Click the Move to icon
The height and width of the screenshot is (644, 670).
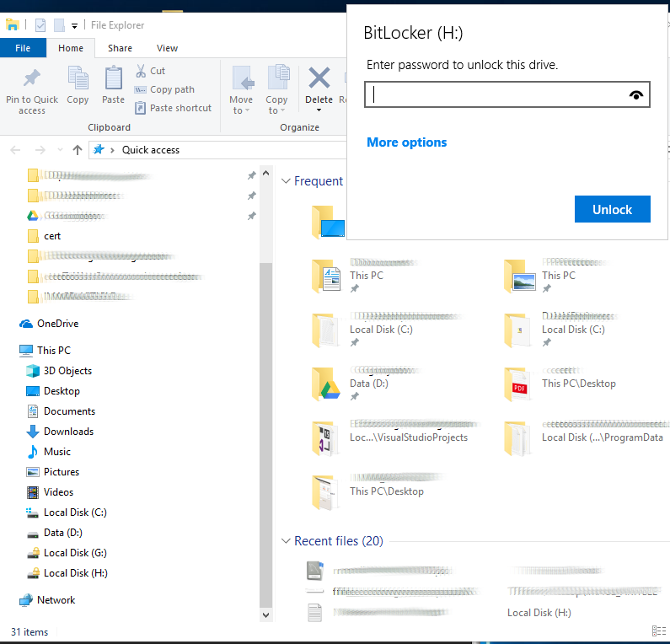tap(241, 78)
